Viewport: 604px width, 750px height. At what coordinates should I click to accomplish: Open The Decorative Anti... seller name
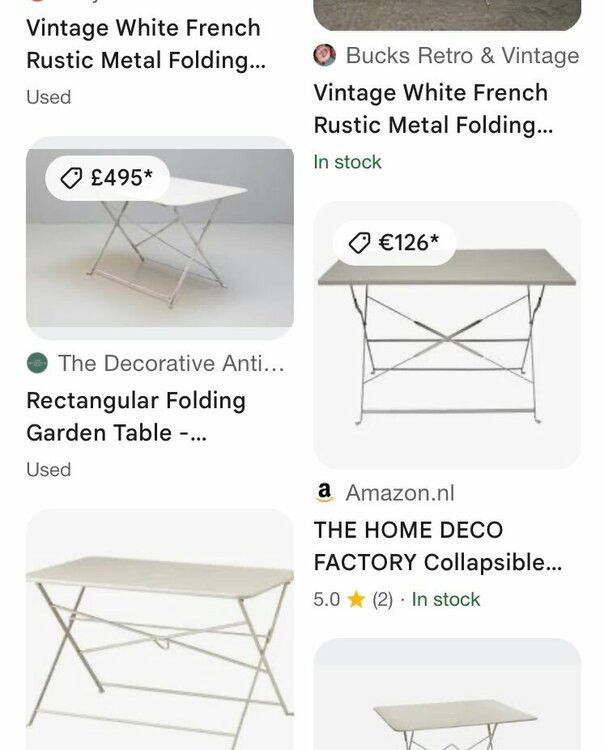click(171, 363)
